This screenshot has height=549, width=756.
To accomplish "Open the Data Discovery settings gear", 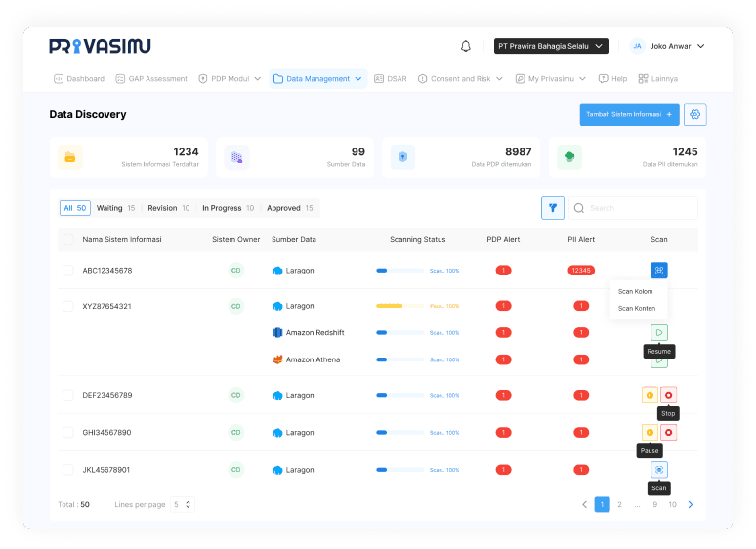I will coord(695,114).
